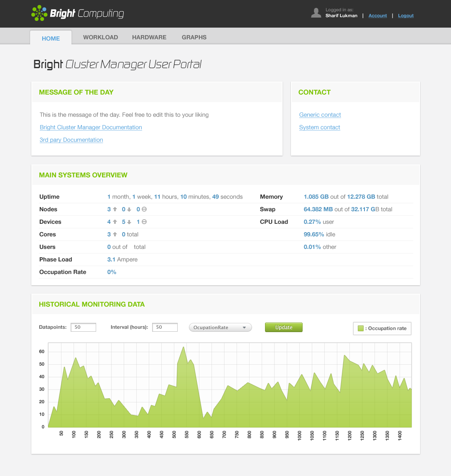Click the message of the day text

124,115
